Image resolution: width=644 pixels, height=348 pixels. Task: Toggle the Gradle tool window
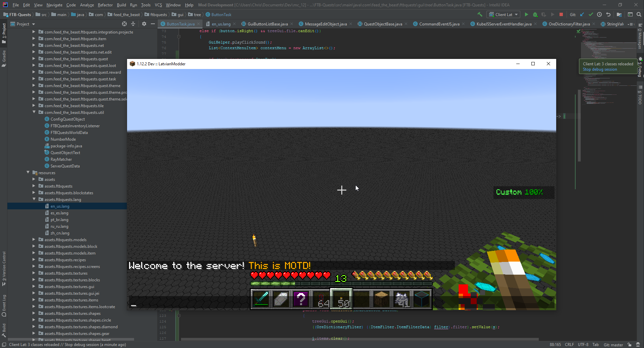click(4, 58)
